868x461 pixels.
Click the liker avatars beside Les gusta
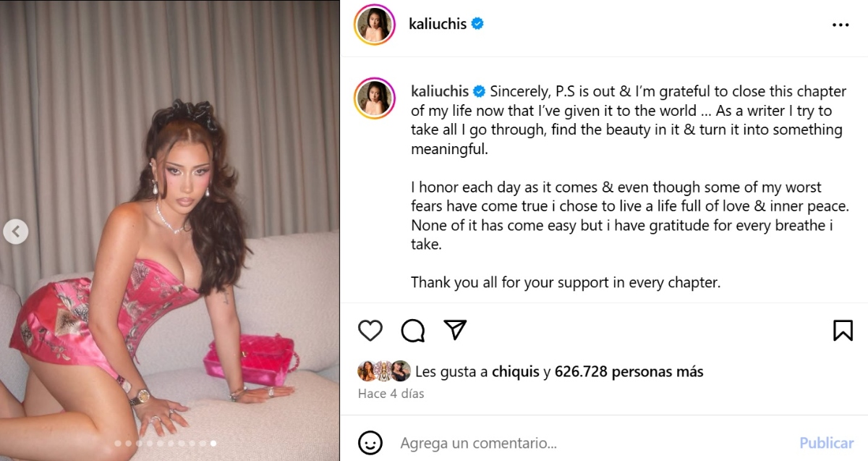(384, 371)
